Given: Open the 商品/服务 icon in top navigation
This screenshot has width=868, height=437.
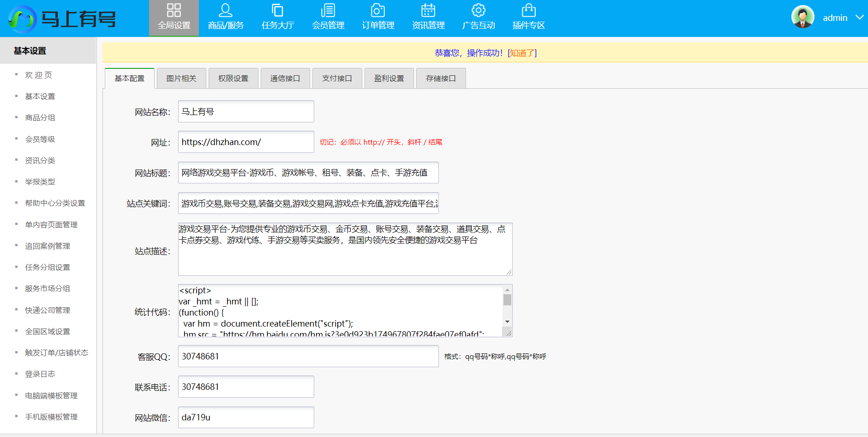Looking at the screenshot, I should pyautogui.click(x=226, y=11).
